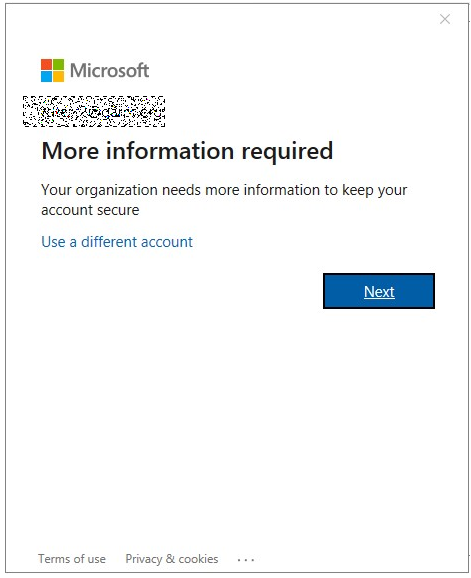Select the word 'organization' in the description
Screen dimensions: 471x578
[116, 191]
